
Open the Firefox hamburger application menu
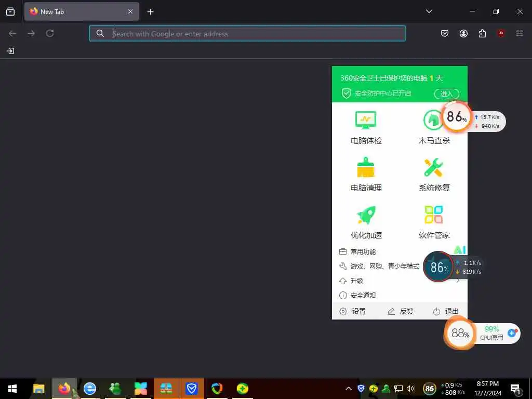point(520,33)
